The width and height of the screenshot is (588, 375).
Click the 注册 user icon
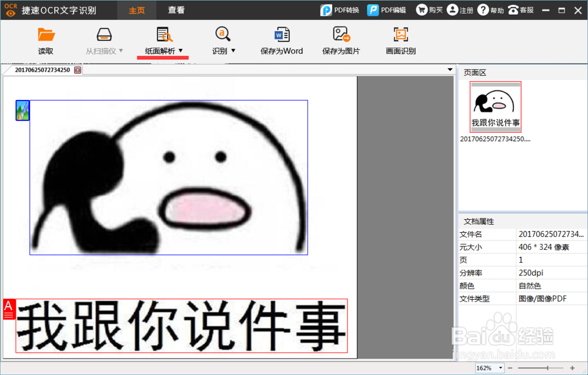point(453,10)
